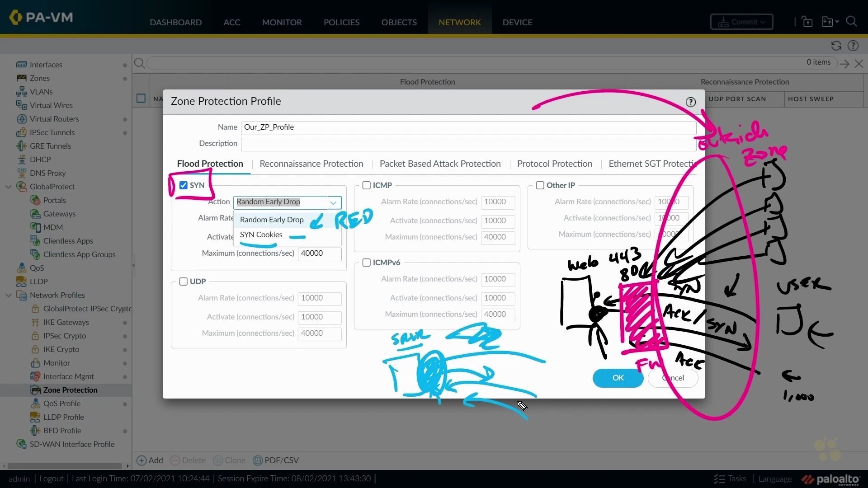Edit the profile Name field
This screenshot has height=488, width=868.
(x=468, y=127)
